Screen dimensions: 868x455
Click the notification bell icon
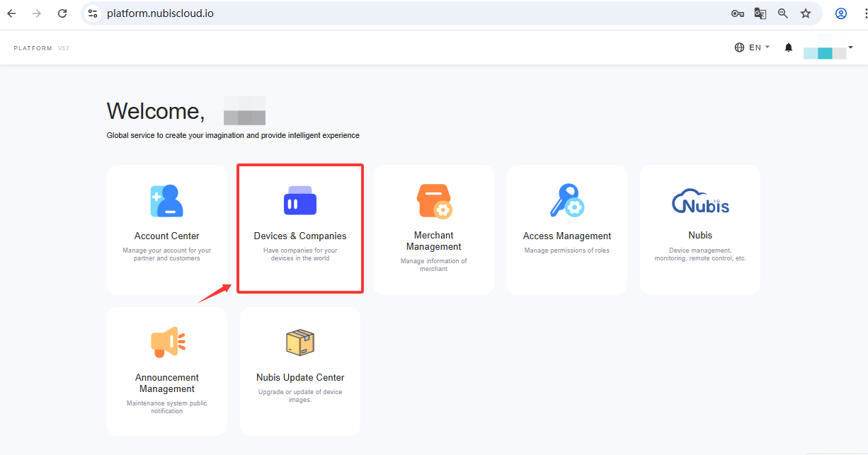pos(789,47)
